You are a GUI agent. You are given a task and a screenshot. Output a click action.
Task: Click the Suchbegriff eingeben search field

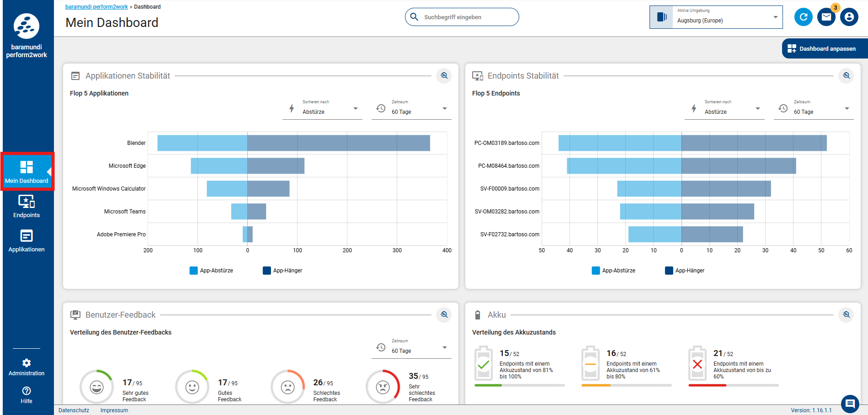click(x=462, y=17)
